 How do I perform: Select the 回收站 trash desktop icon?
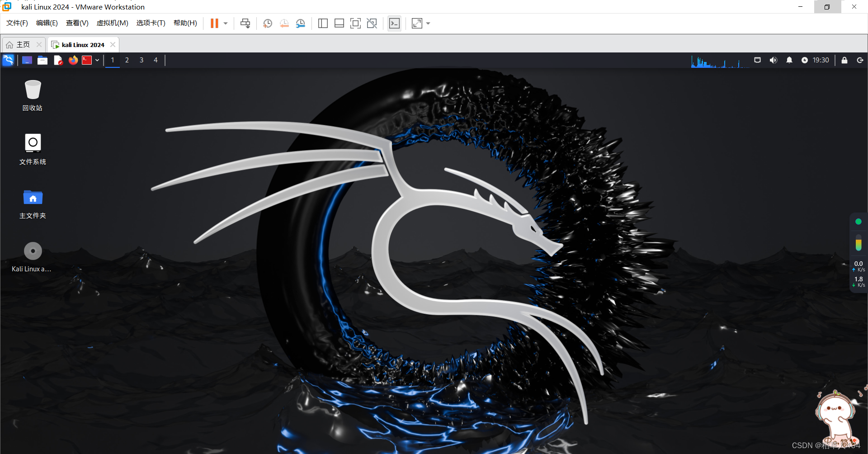coord(33,95)
